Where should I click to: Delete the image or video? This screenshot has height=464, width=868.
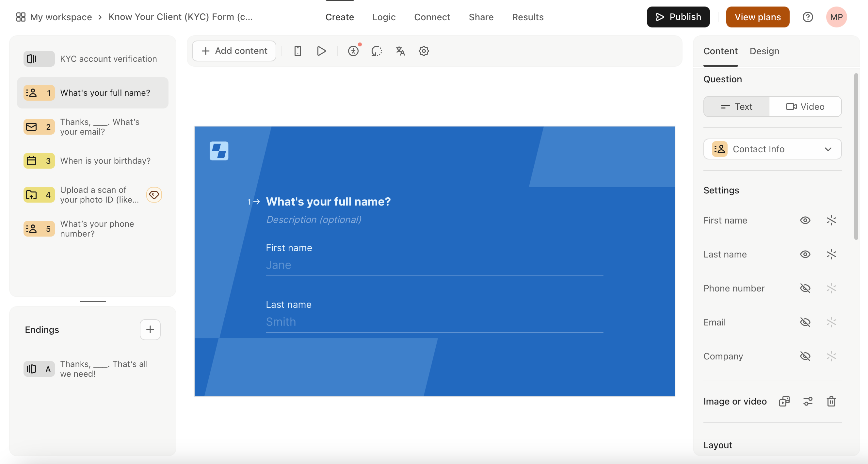pyautogui.click(x=831, y=401)
